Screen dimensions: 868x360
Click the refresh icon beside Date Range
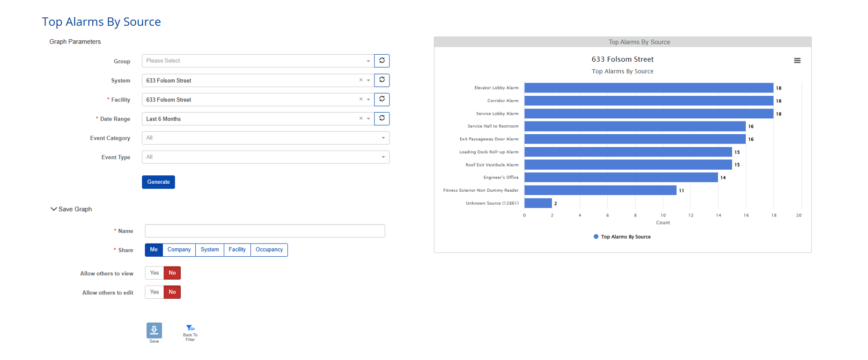point(382,119)
